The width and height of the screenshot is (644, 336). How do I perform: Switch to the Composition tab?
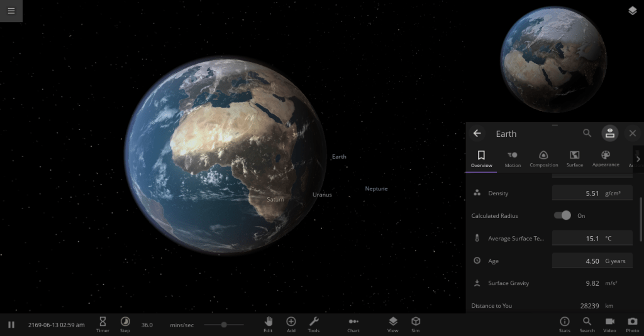pos(543,158)
